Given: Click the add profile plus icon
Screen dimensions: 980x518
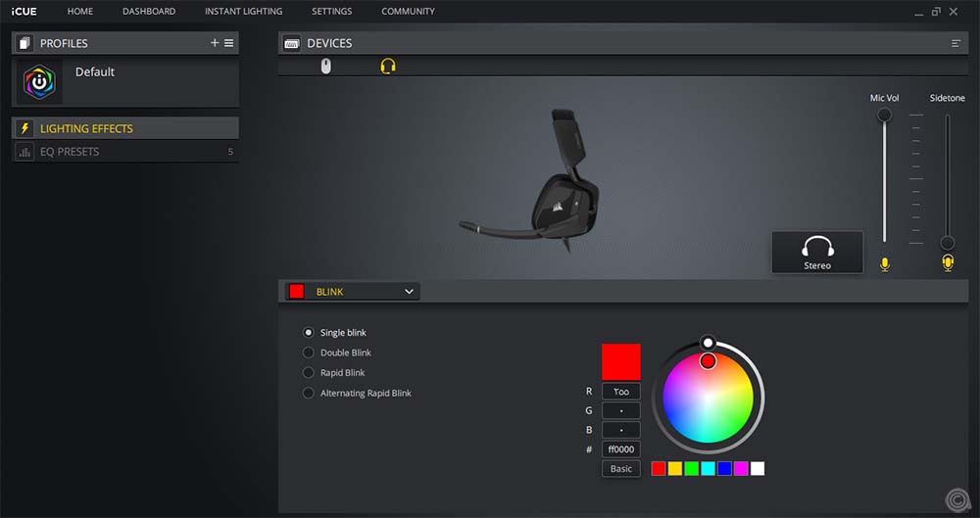Looking at the screenshot, I should 215,43.
